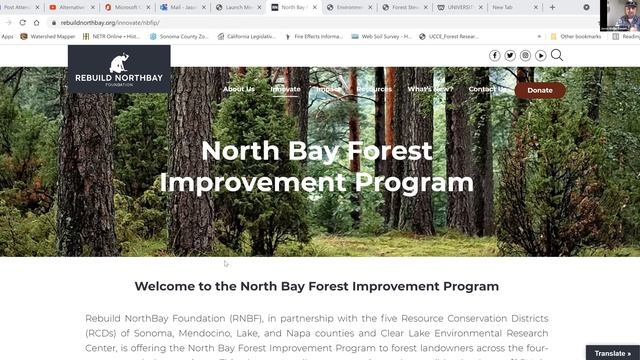Click the Rebuild NorthBay Foundation logo
The height and width of the screenshot is (360, 640).
coord(119,69)
